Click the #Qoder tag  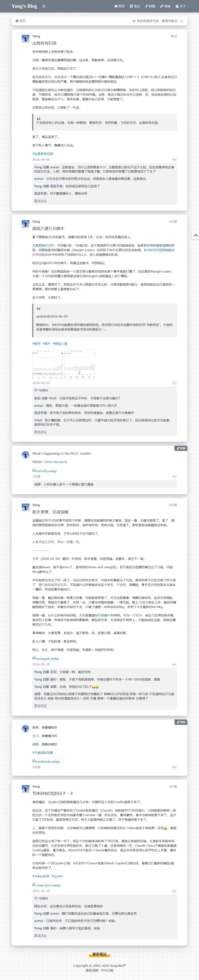click(x=57, y=876)
